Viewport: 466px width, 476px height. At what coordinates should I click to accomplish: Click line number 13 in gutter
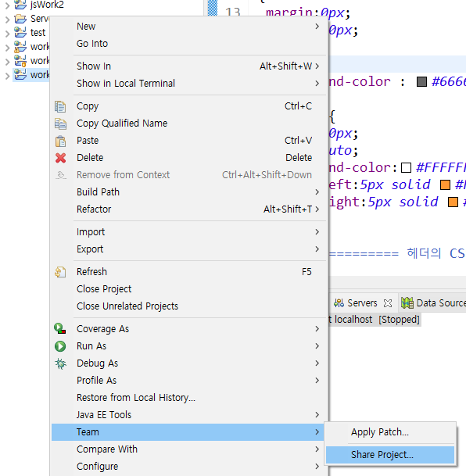coord(233,13)
